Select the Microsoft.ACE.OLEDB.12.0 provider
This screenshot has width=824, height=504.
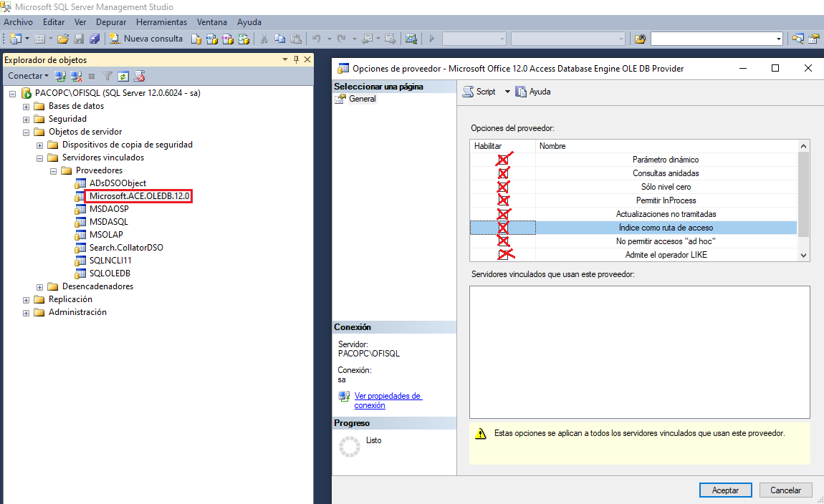coord(139,196)
